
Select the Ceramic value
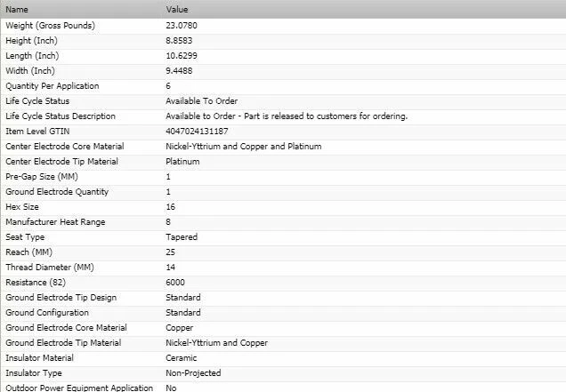click(x=182, y=359)
